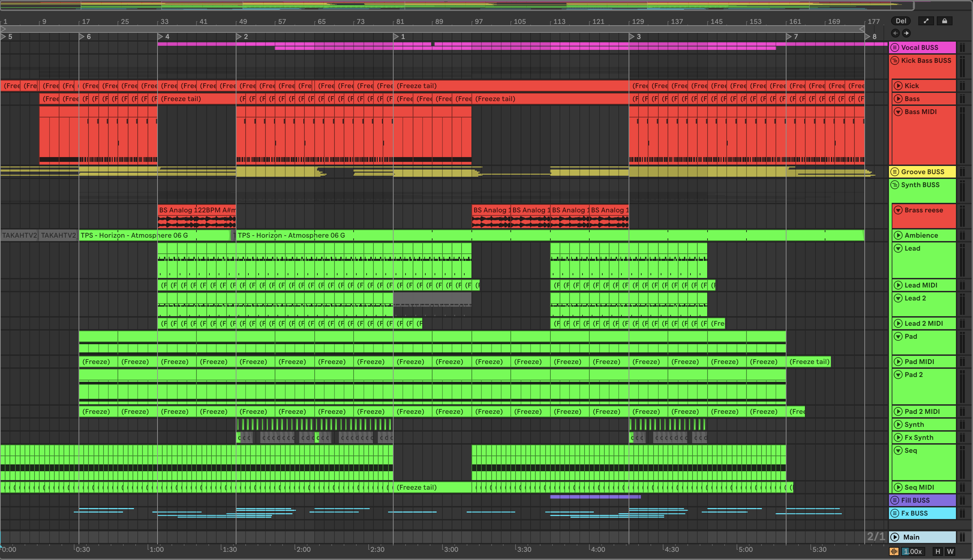Fold the Synth BUSS group icon

tap(895, 185)
